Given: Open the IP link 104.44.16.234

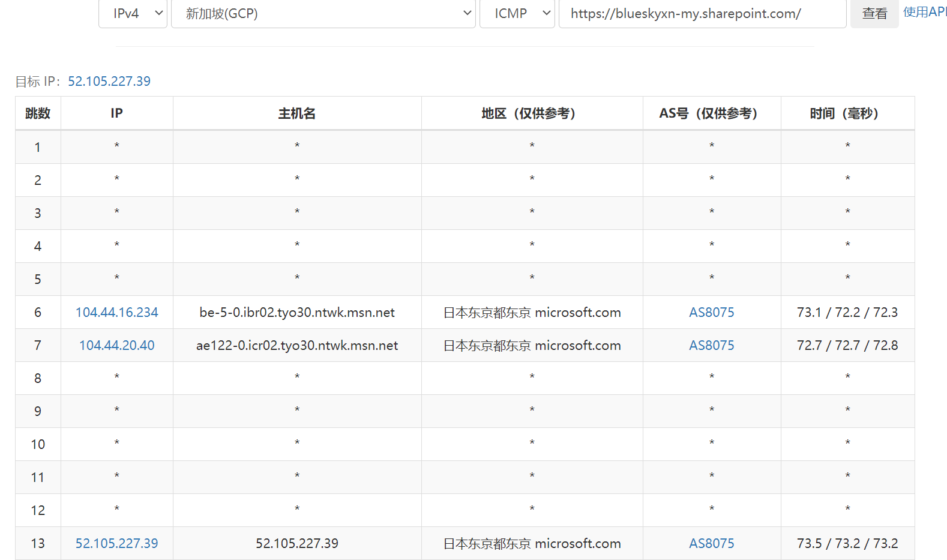Looking at the screenshot, I should point(117,312).
